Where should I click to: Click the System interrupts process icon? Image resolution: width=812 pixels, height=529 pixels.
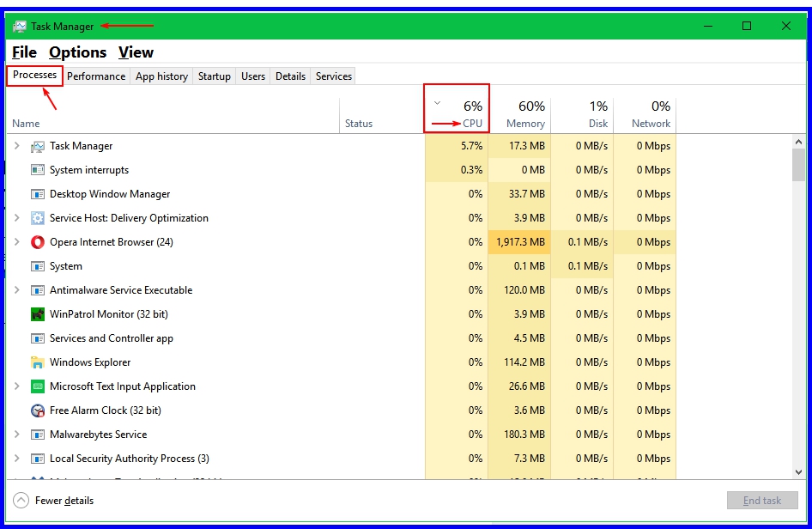pos(37,170)
